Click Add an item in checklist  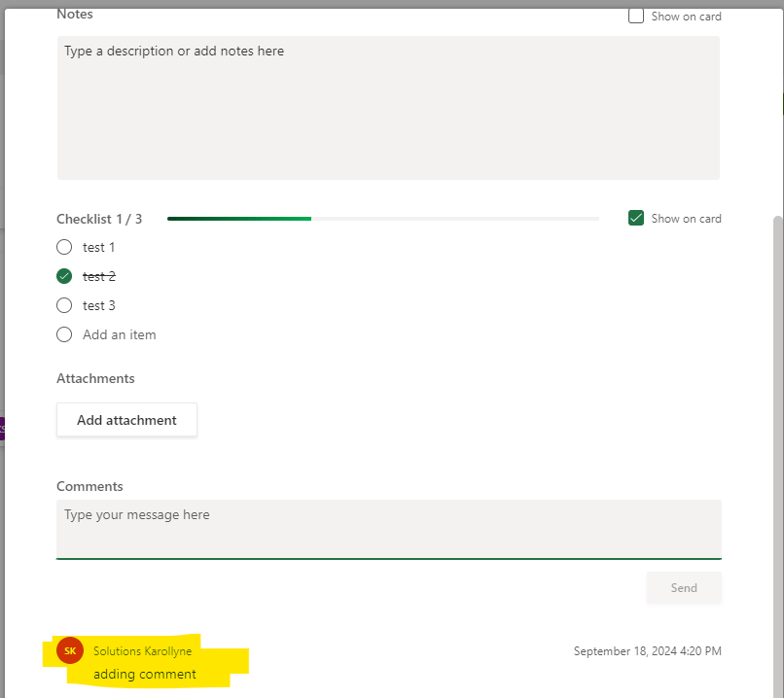click(119, 334)
